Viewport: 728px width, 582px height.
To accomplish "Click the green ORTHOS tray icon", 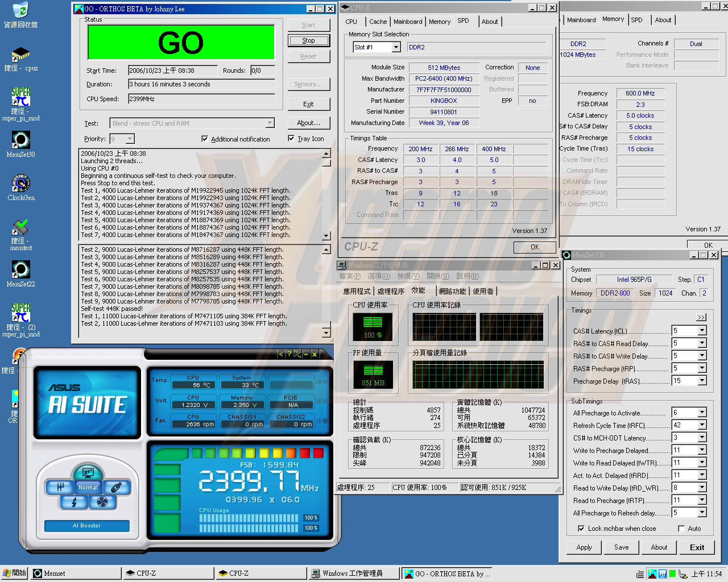I will (x=673, y=574).
